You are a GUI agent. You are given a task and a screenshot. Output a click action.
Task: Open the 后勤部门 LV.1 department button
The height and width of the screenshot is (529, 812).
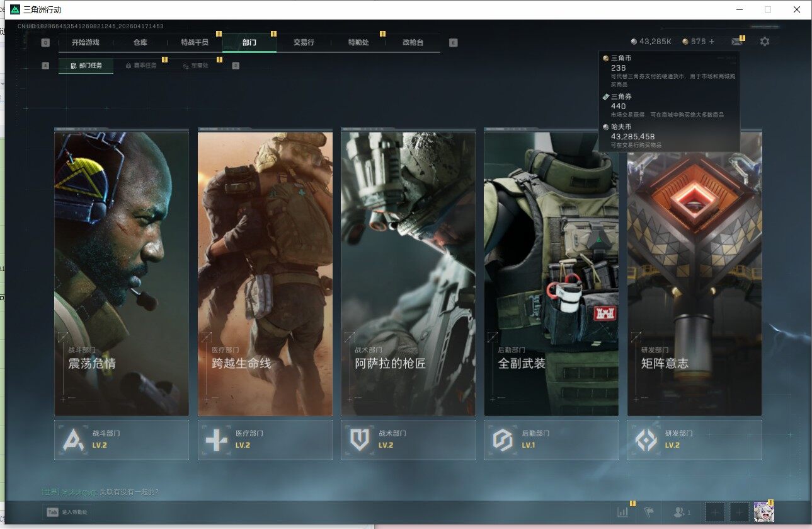(551, 439)
